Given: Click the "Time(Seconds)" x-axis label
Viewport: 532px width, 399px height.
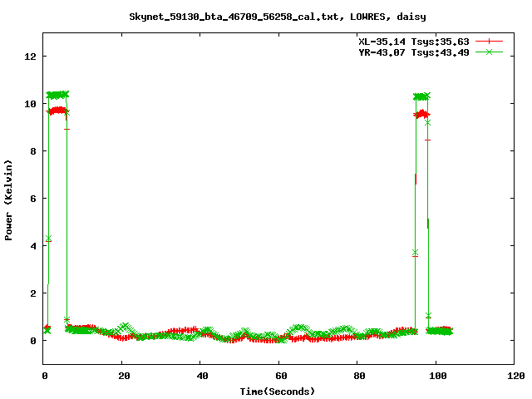Looking at the screenshot, I should click(x=278, y=392).
